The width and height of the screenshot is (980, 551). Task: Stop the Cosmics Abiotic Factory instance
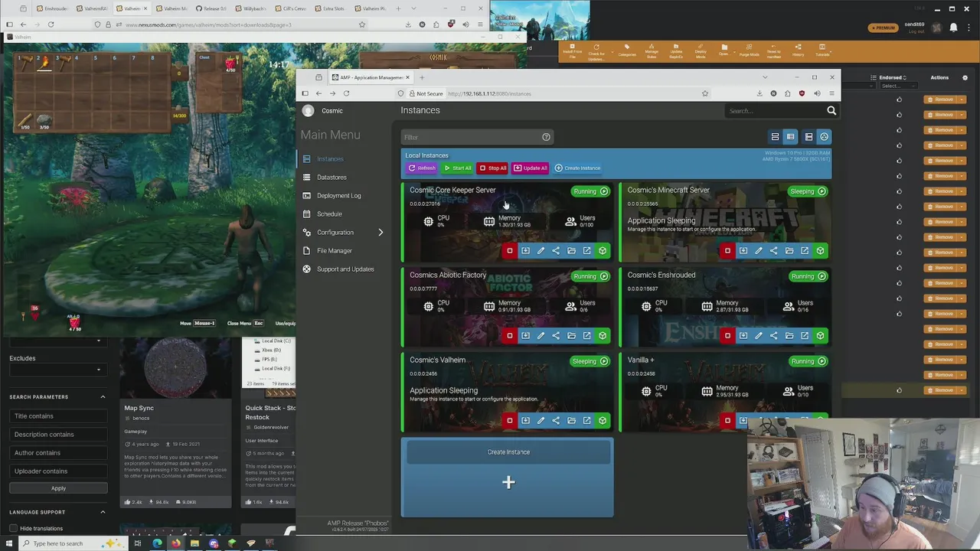(x=510, y=336)
